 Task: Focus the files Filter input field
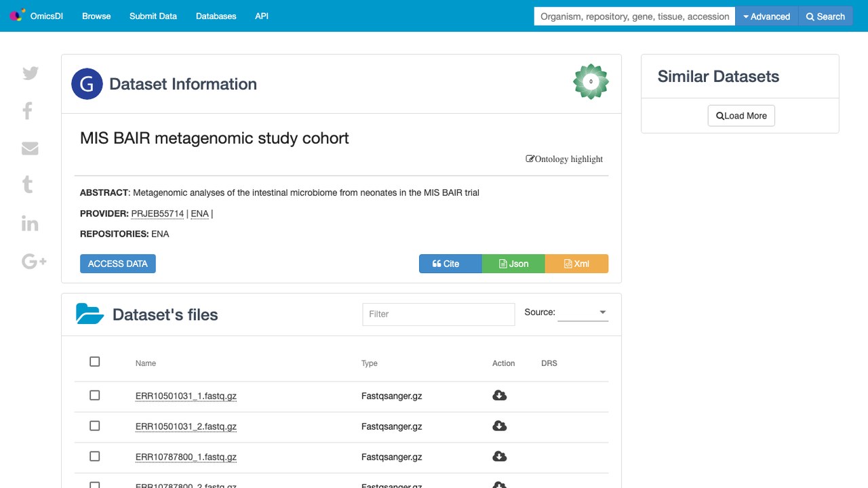(439, 314)
